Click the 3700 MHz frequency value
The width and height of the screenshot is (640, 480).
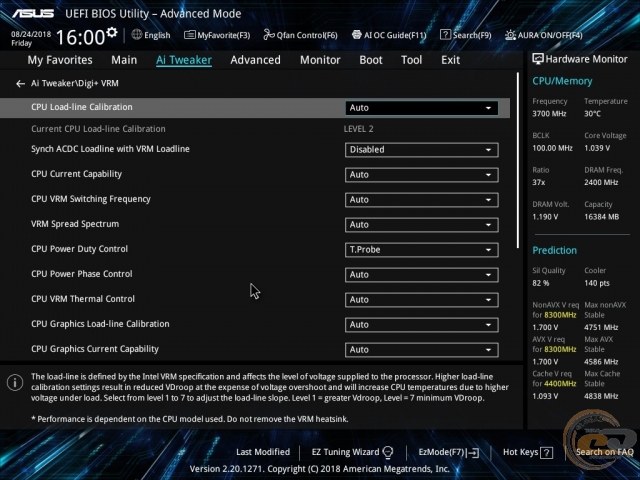pyautogui.click(x=549, y=114)
